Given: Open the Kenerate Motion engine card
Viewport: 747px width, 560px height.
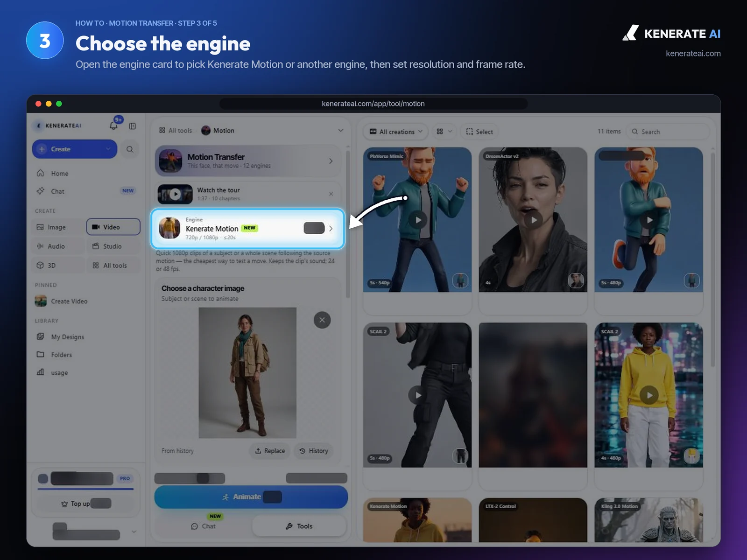Looking at the screenshot, I should (x=247, y=228).
